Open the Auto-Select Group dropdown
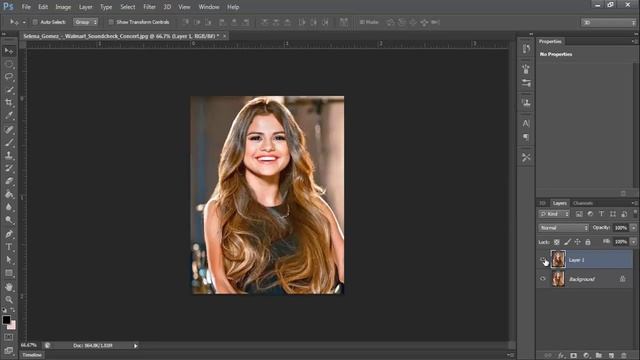Viewport: 640px width, 360px height. pyautogui.click(x=85, y=22)
